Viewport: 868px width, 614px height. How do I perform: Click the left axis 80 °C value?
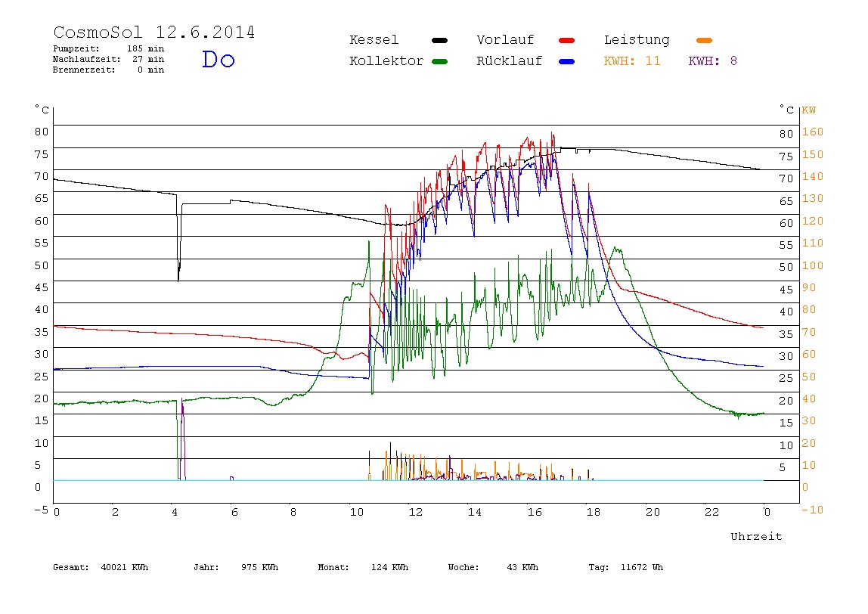pyautogui.click(x=42, y=132)
